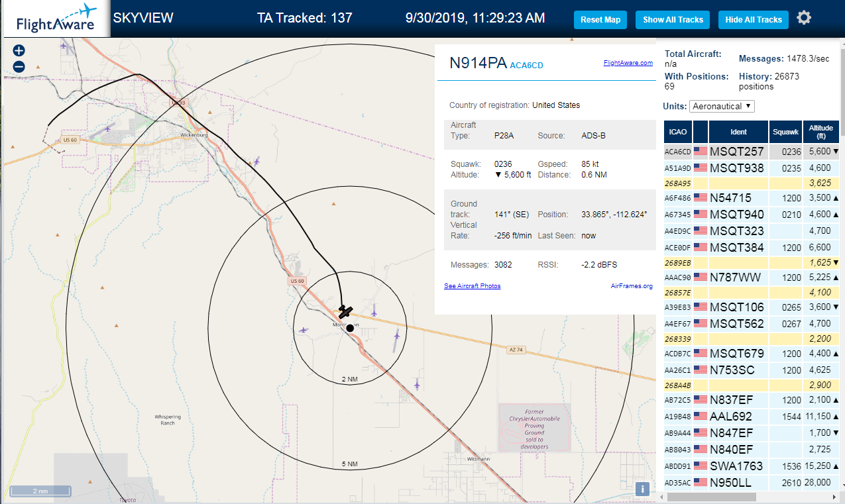
Task: Click the FlightAware logo
Action: [56, 19]
